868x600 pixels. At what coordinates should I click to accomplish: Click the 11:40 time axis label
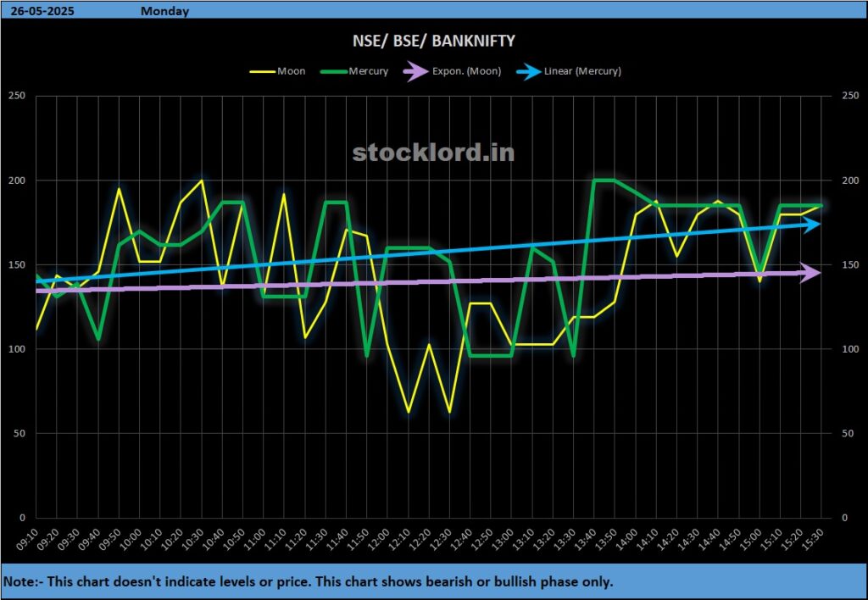[337, 539]
